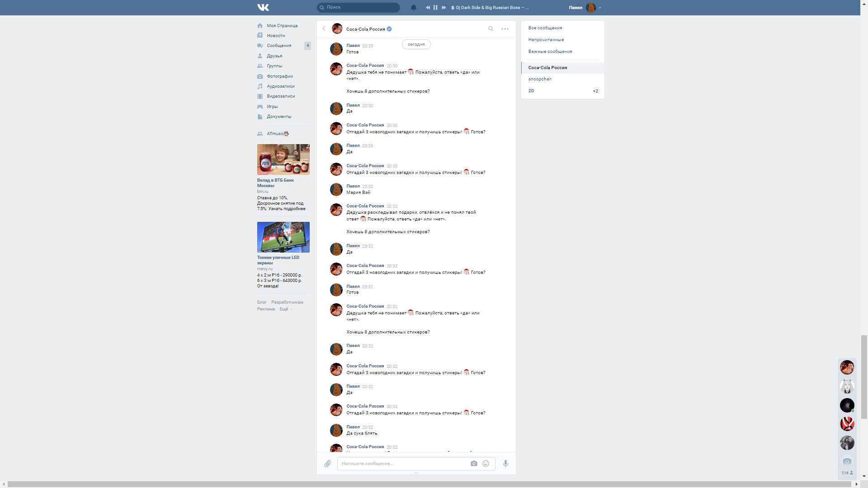The image size is (868, 488).
Task: Click the Аудиозаписи music note icon
Action: [x=260, y=86]
